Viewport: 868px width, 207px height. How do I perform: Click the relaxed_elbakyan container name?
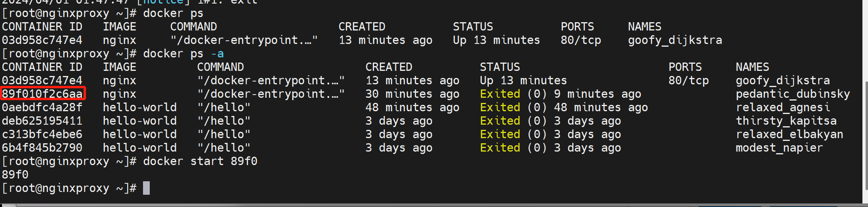point(789,134)
